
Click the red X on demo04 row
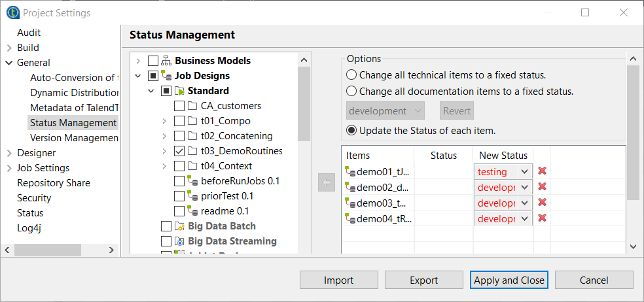click(x=542, y=218)
